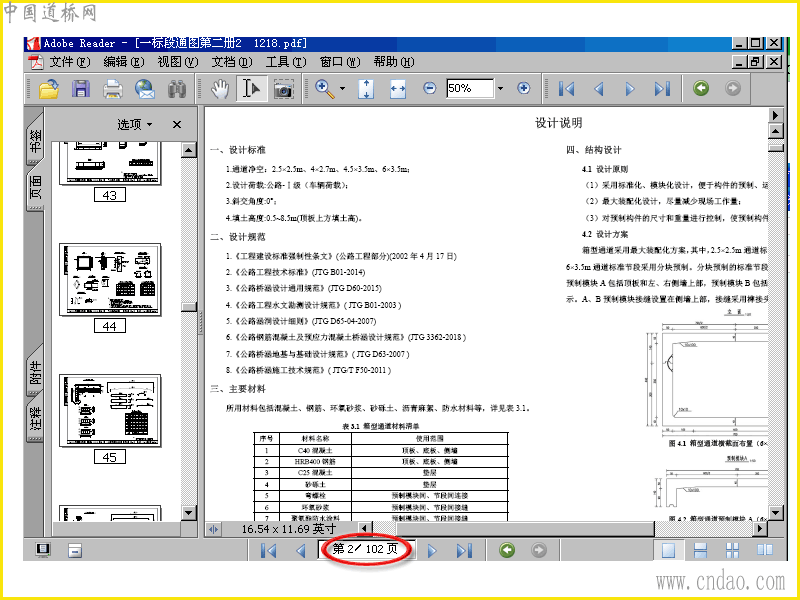
Task: Click arrow at top of document scrollbar
Action: point(776,132)
